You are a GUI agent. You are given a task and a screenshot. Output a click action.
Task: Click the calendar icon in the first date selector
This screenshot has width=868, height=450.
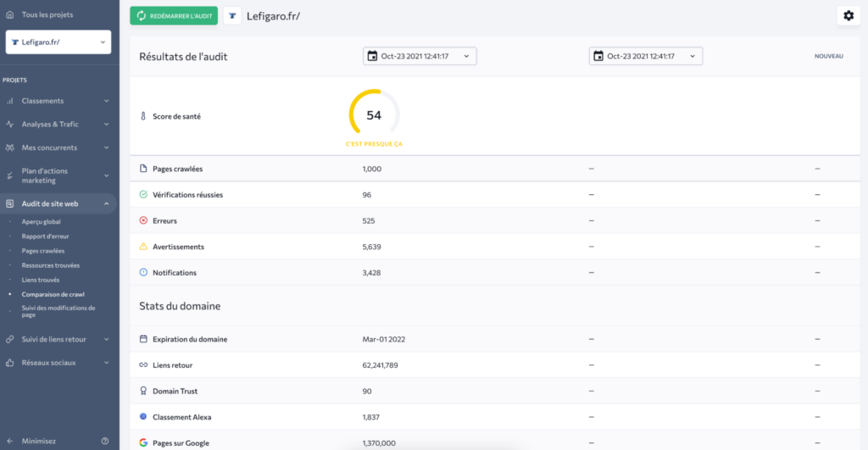point(373,56)
